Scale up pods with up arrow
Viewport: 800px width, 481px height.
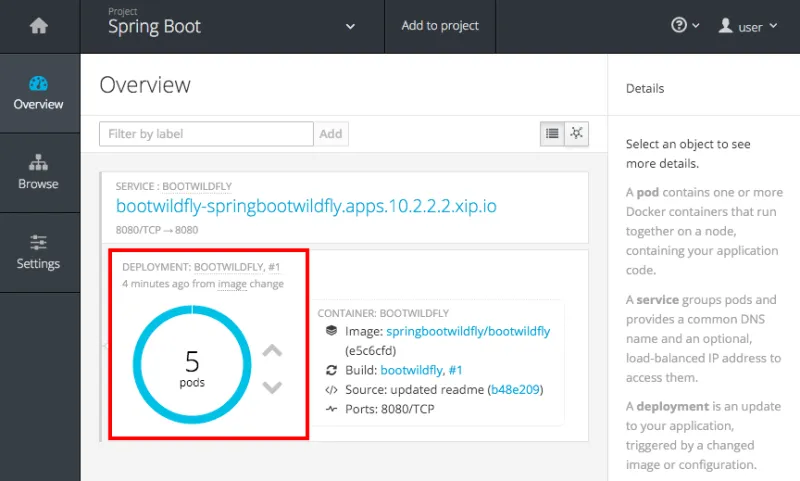pos(272,351)
